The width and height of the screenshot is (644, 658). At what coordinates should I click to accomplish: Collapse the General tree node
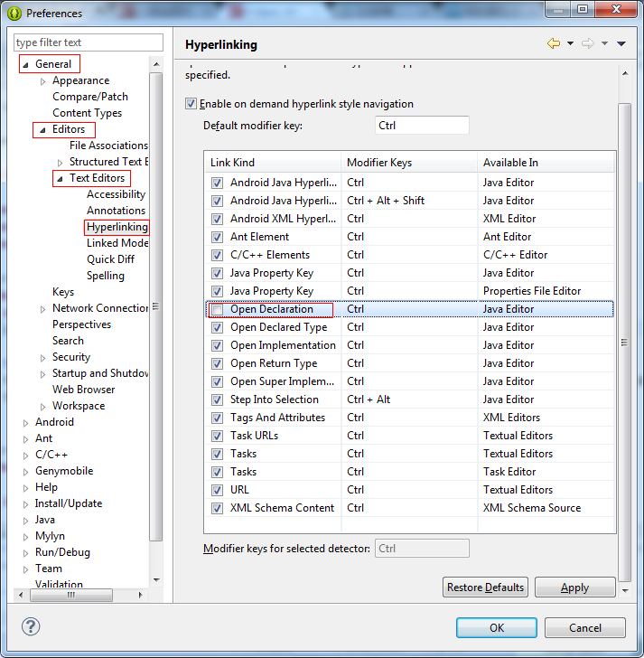coord(25,65)
